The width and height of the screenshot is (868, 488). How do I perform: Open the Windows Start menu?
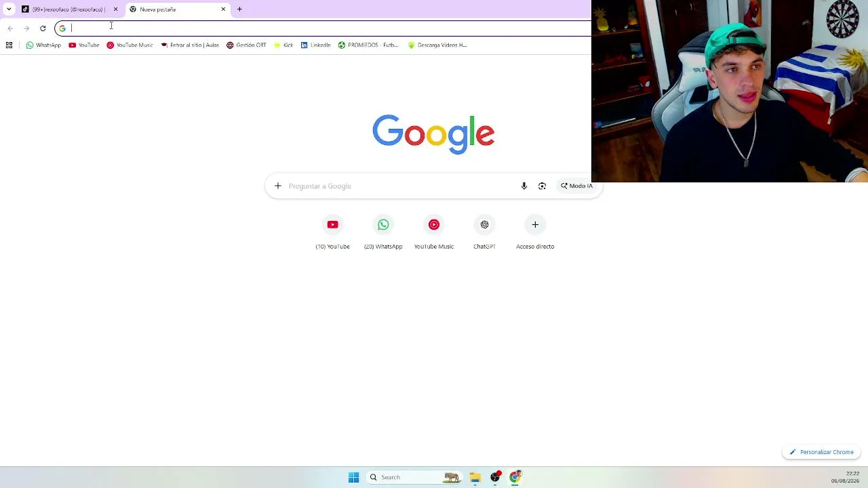(353, 477)
